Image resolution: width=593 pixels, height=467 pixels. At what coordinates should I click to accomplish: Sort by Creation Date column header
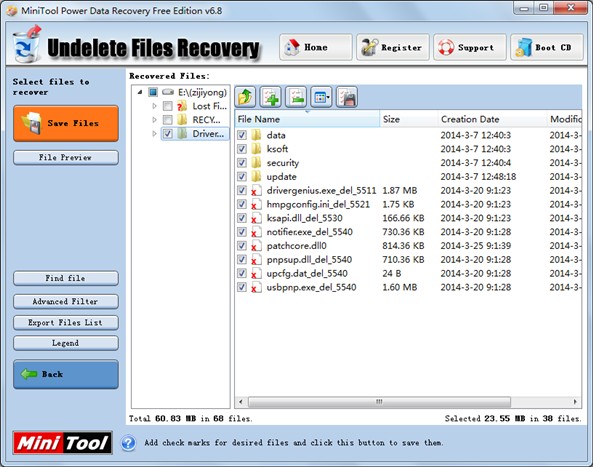492,119
